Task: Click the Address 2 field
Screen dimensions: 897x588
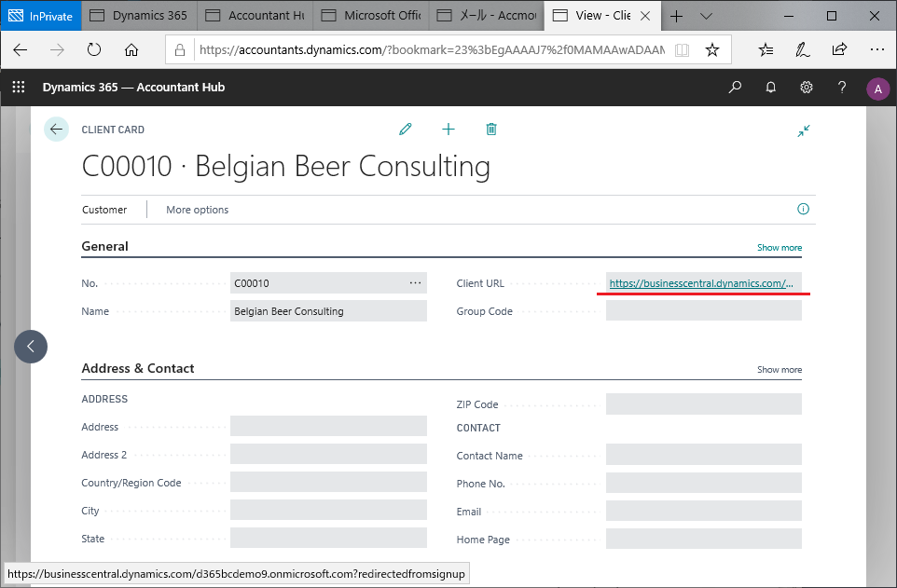Action: point(328,455)
